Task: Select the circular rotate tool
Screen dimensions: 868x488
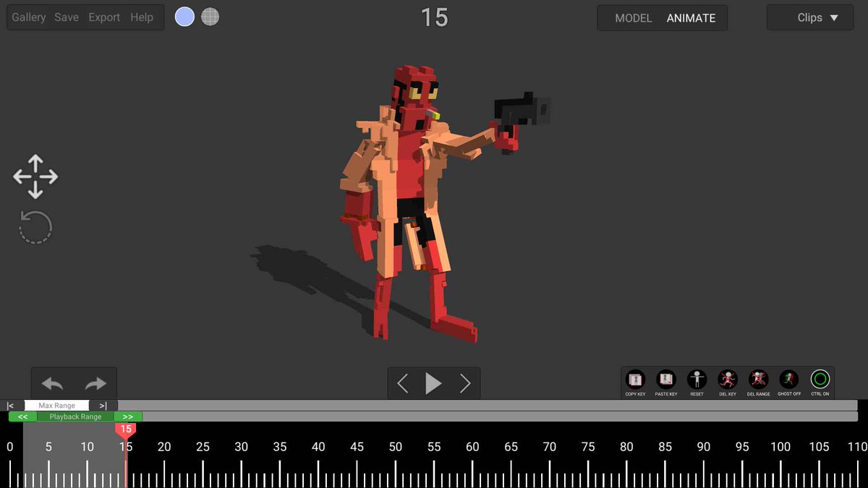Action: pos(35,227)
